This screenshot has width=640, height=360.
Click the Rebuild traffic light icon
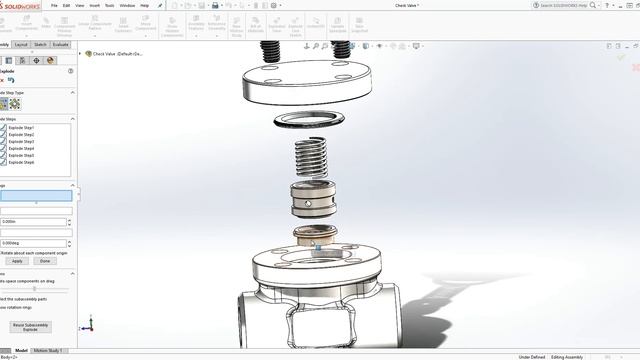click(256, 5)
